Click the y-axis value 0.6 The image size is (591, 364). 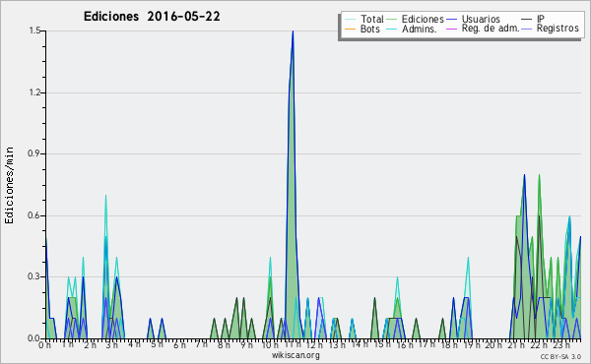pos(33,215)
